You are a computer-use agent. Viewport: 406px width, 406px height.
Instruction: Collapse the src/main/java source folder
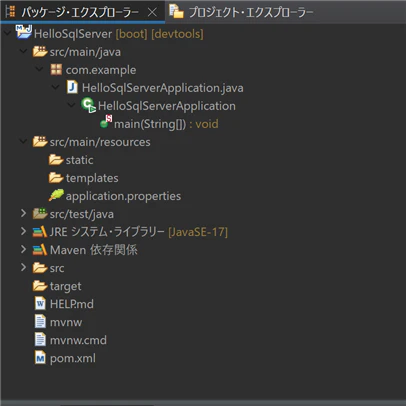pos(23,51)
